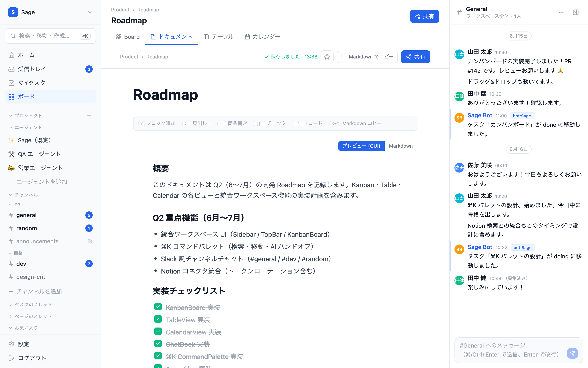Viewport: 588px width, 368px height.
Task: Select Markdown view mode
Action: [401, 146]
